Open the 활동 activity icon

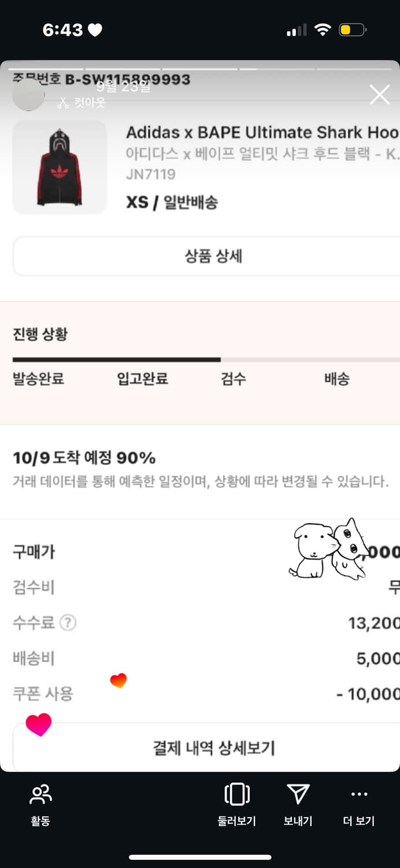(x=40, y=795)
